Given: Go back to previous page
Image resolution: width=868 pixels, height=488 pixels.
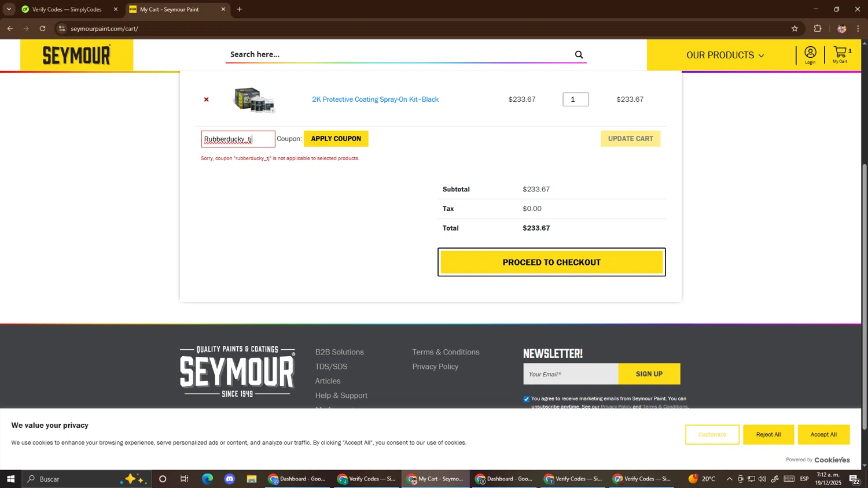Looking at the screenshot, I should (10, 28).
